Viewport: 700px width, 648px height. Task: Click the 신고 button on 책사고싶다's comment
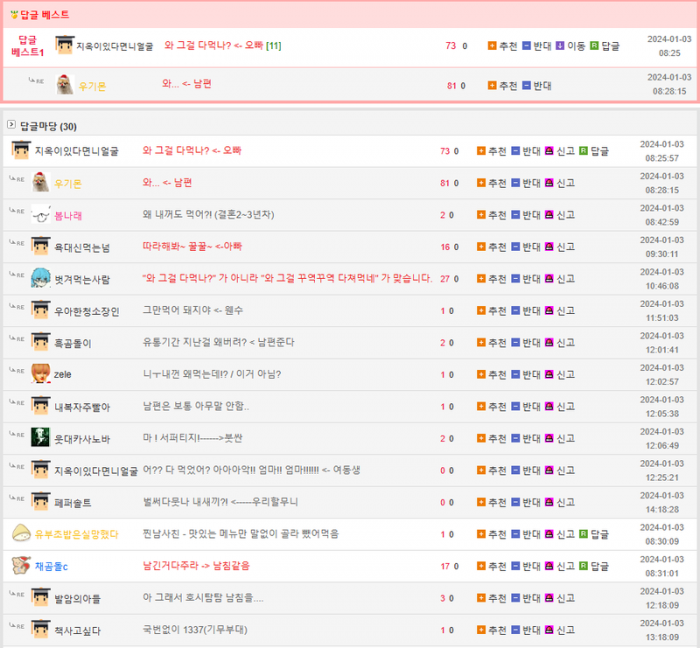[x=549, y=630]
